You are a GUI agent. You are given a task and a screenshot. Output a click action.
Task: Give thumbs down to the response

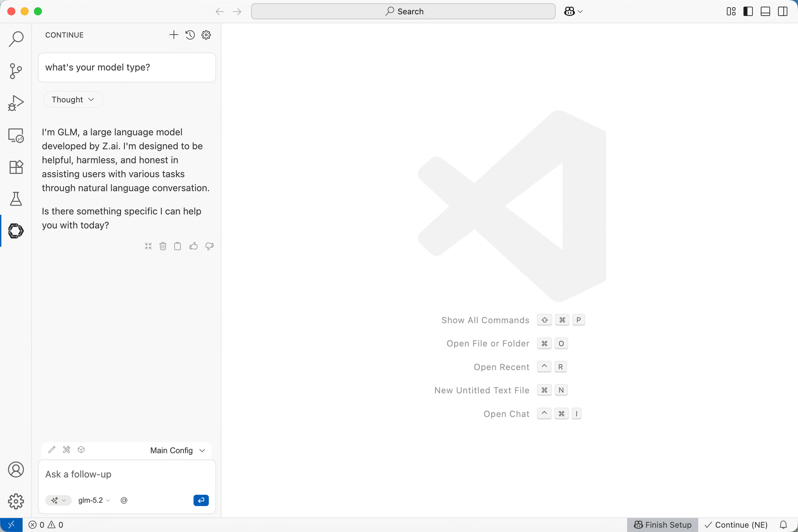pyautogui.click(x=209, y=246)
